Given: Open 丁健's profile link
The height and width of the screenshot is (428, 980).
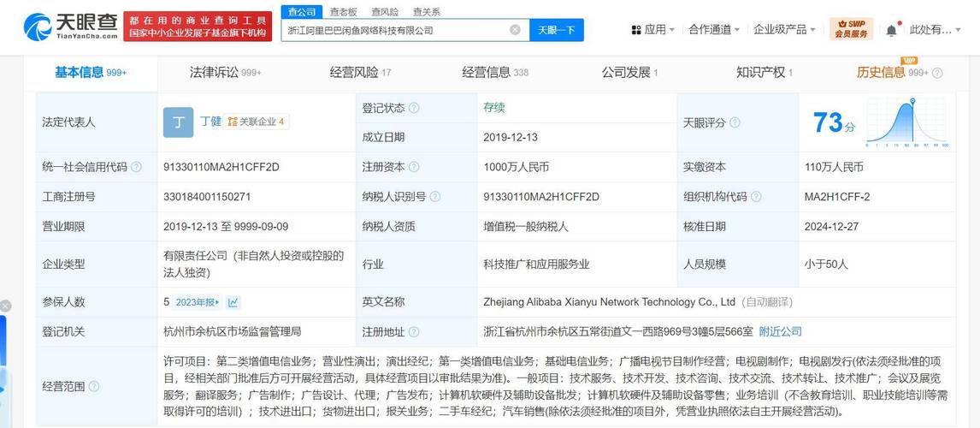Looking at the screenshot, I should click(x=210, y=122).
